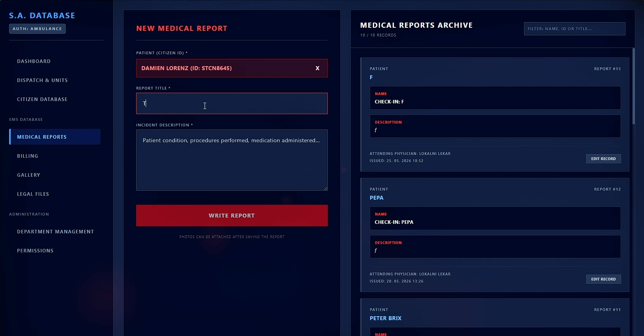Select Medical Reports in sidebar
Image resolution: width=644 pixels, height=336 pixels.
[55, 137]
